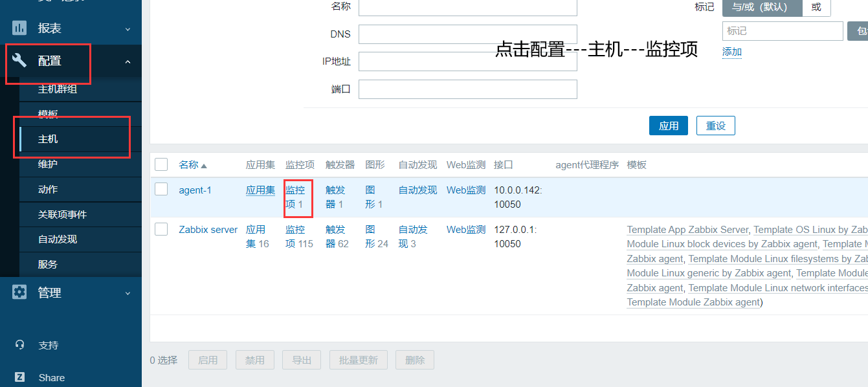Open Zabbix server 应用集 16 link
The height and width of the screenshot is (387, 868).
click(x=256, y=237)
